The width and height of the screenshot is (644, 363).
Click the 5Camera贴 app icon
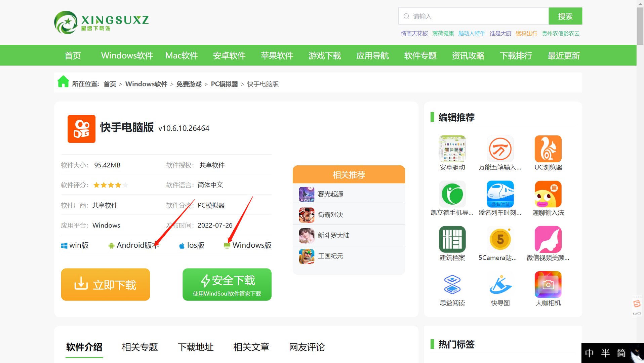point(500,239)
